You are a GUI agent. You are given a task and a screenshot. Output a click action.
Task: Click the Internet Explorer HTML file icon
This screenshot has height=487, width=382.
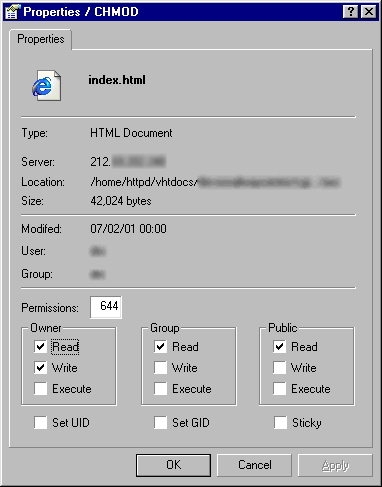click(x=47, y=86)
